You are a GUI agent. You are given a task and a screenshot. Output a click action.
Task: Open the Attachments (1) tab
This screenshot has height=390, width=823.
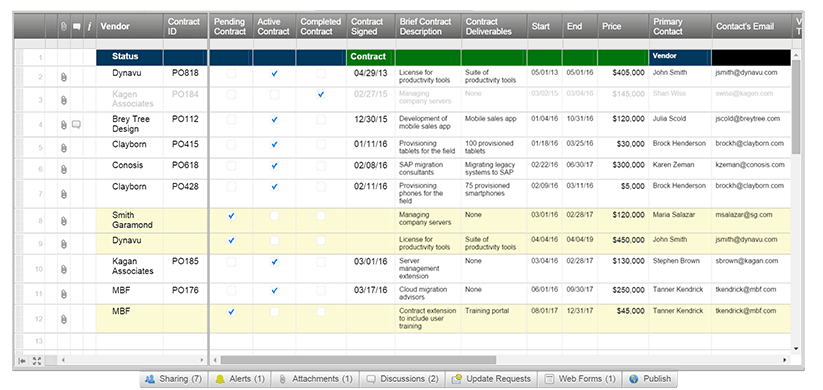tap(315, 379)
